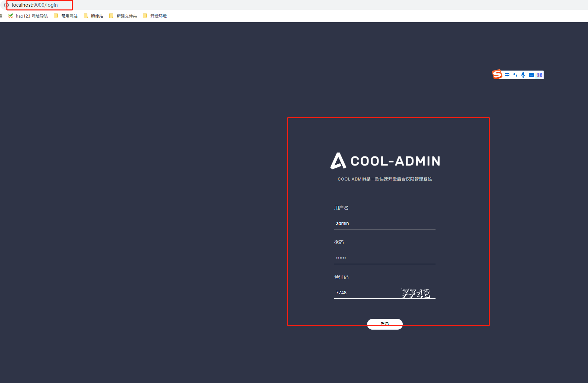Click the site information icon in the address bar

(6, 5)
